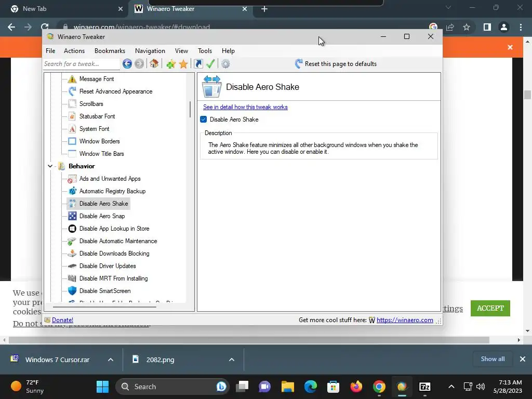Click the browser page vertical scrollbar thumb
Screen dimensions: 532x399
click(x=527, y=95)
